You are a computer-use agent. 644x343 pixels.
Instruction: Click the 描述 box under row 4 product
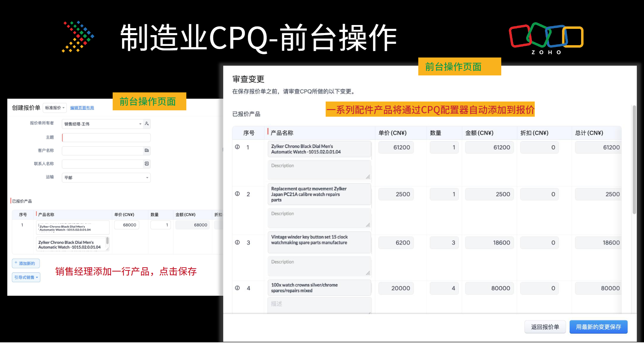[319, 305]
